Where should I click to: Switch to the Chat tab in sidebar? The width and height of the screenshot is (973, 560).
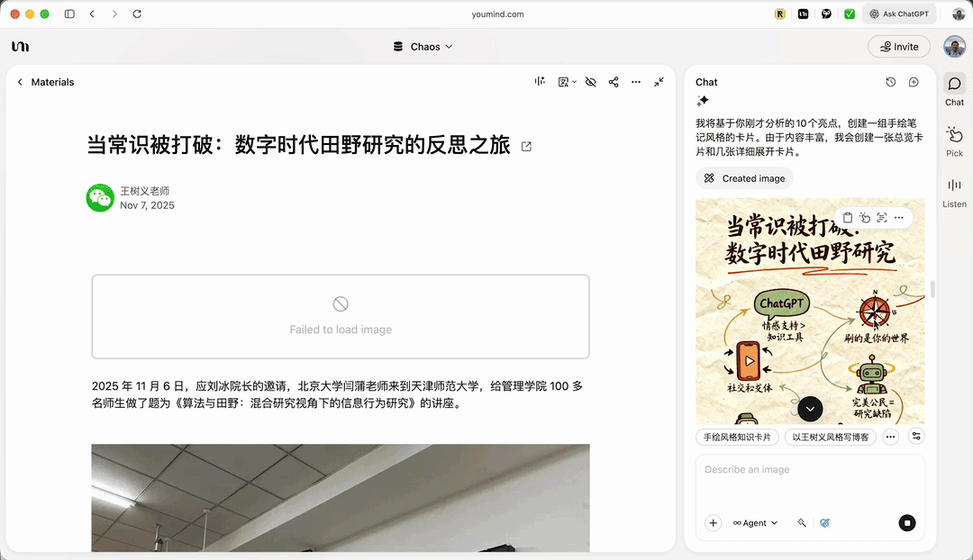click(x=954, y=89)
